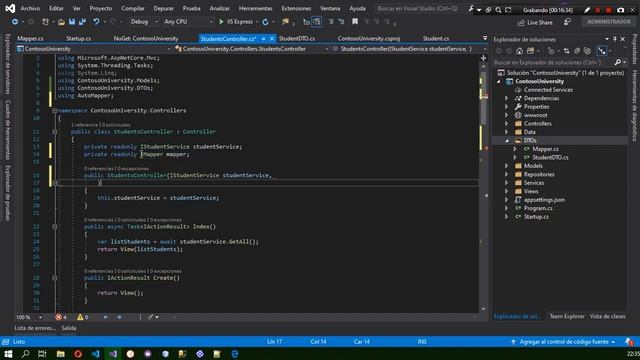This screenshot has width=640, height=360.
Task: Click the Live Share button
Action: 535,22
